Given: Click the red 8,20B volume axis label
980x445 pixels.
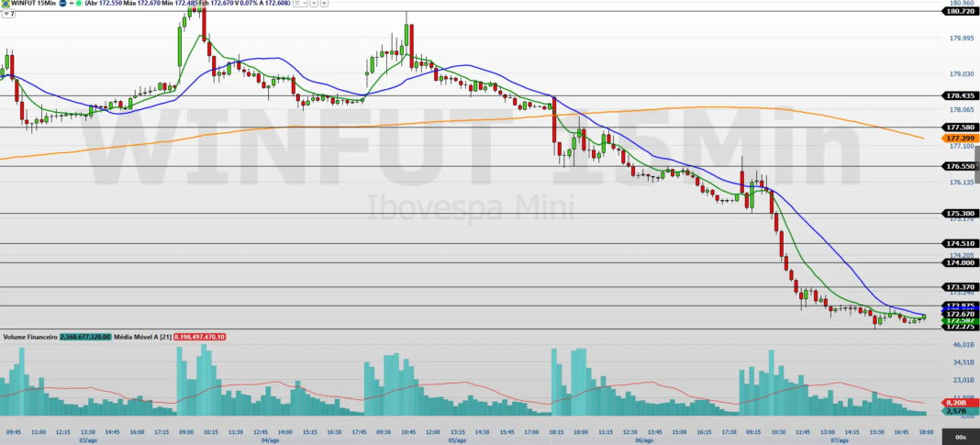Looking at the screenshot, I should pyautogui.click(x=960, y=403).
